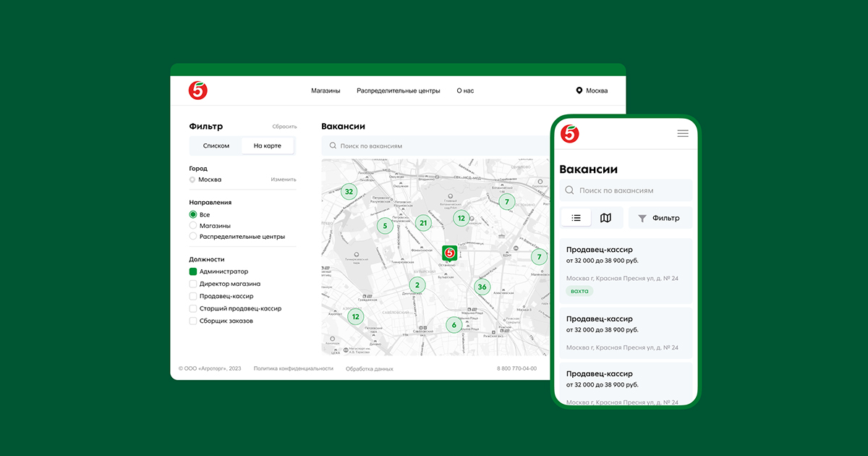Click the location pin icon next to Москва
This screenshot has width=868, height=456.
(579, 90)
